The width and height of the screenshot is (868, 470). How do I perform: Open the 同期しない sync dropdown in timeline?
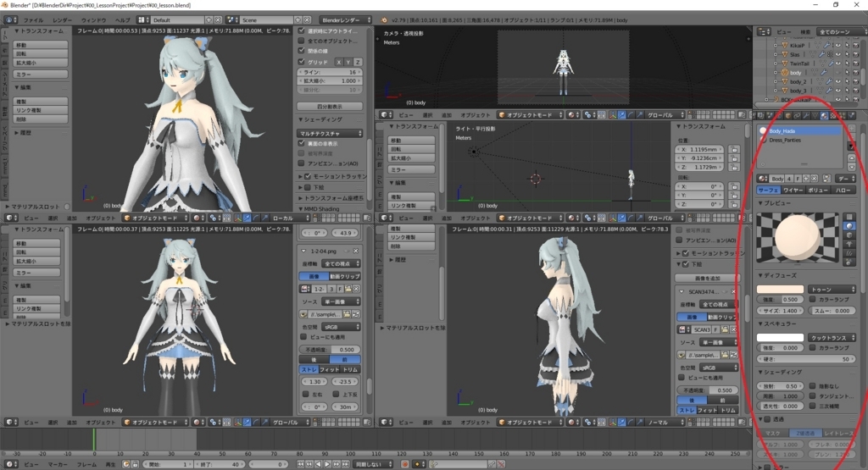click(x=374, y=464)
